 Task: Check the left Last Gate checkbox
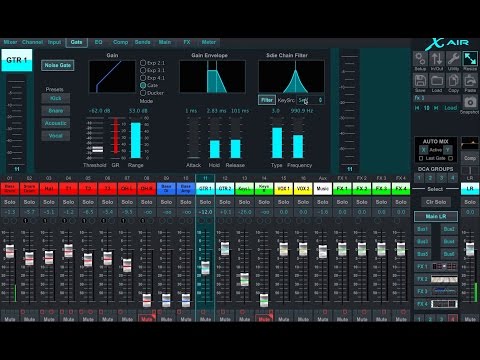pos(421,158)
